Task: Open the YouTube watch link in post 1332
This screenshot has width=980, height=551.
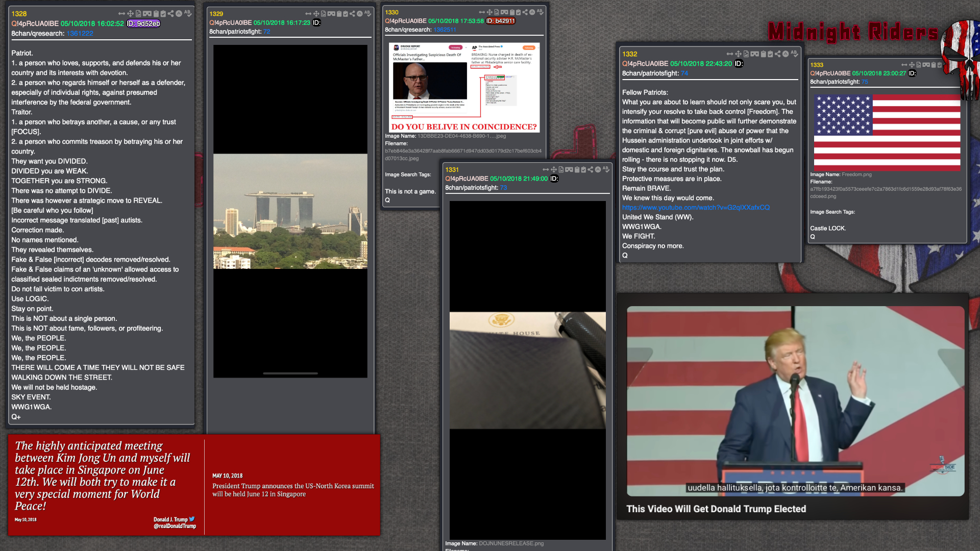Action: (696, 208)
